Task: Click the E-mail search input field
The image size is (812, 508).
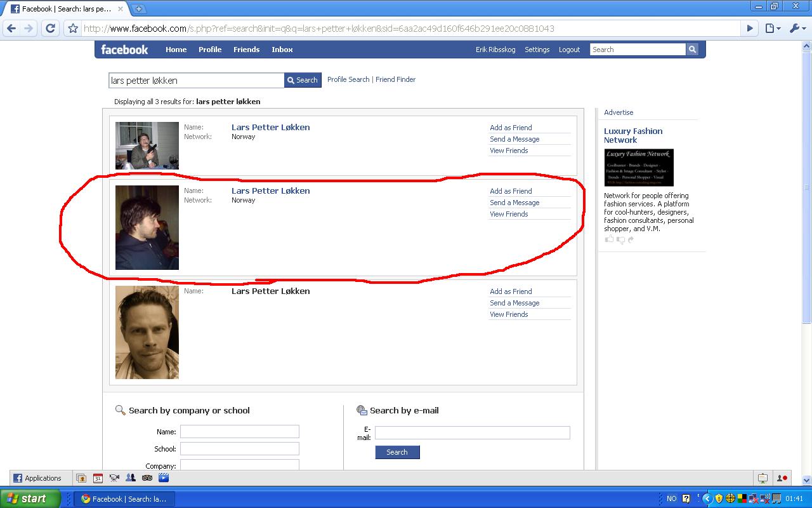Action: [x=473, y=432]
